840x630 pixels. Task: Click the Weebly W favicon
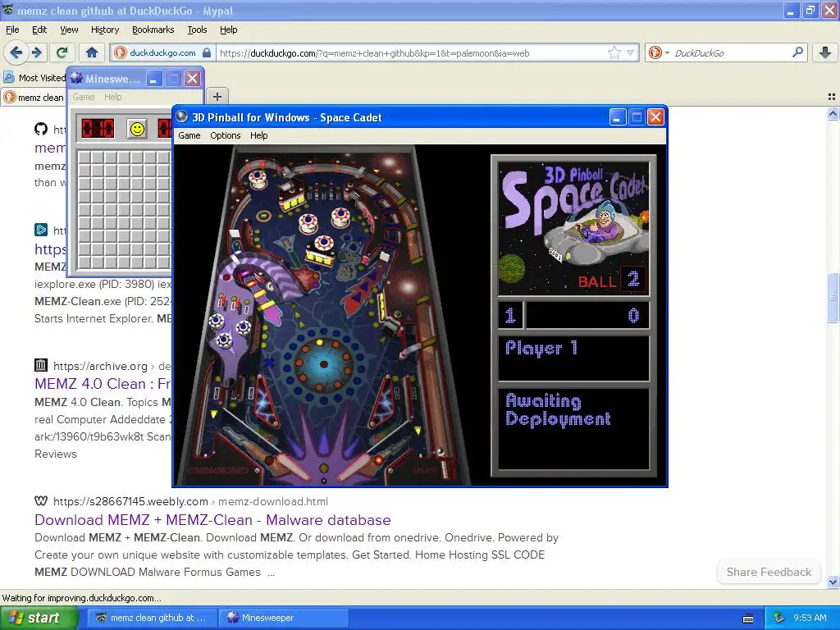pyautogui.click(x=41, y=501)
